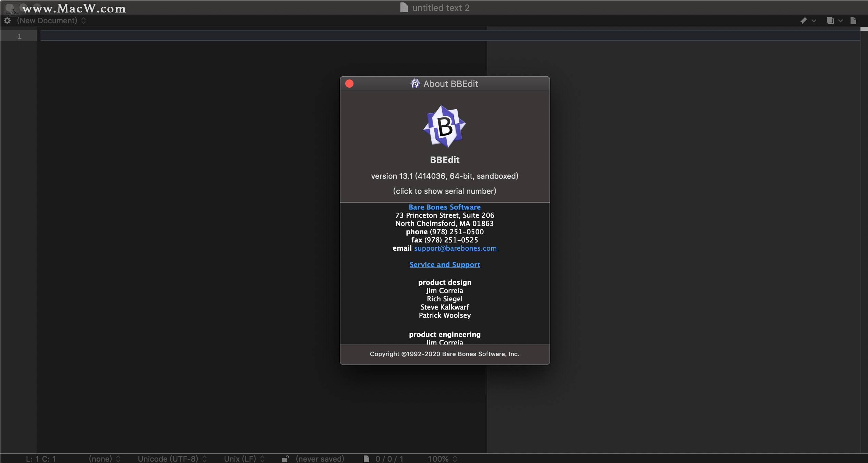Screen dimensions: 868x463
Task: Open the Bare Bones Software link
Action: coord(445,207)
